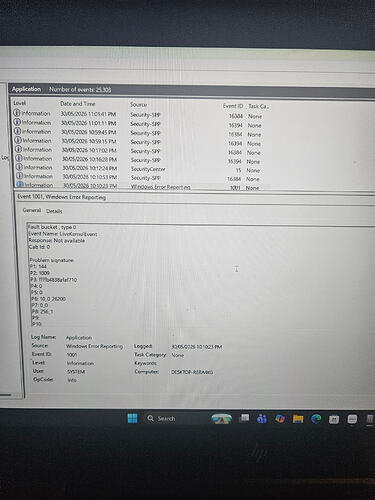Screen dimensions: 375x500
Task: Click the info icon of the 10:59:15 PM event
Action: pyautogui.click(x=18, y=140)
